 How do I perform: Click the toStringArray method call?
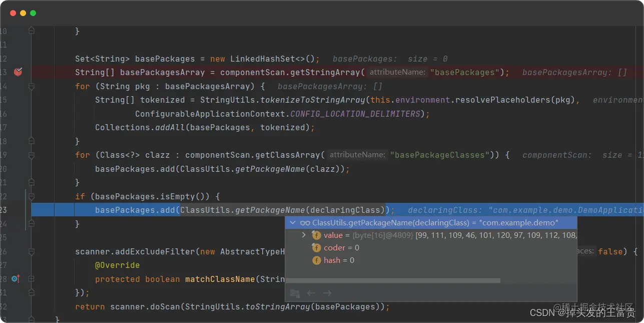coord(278,306)
